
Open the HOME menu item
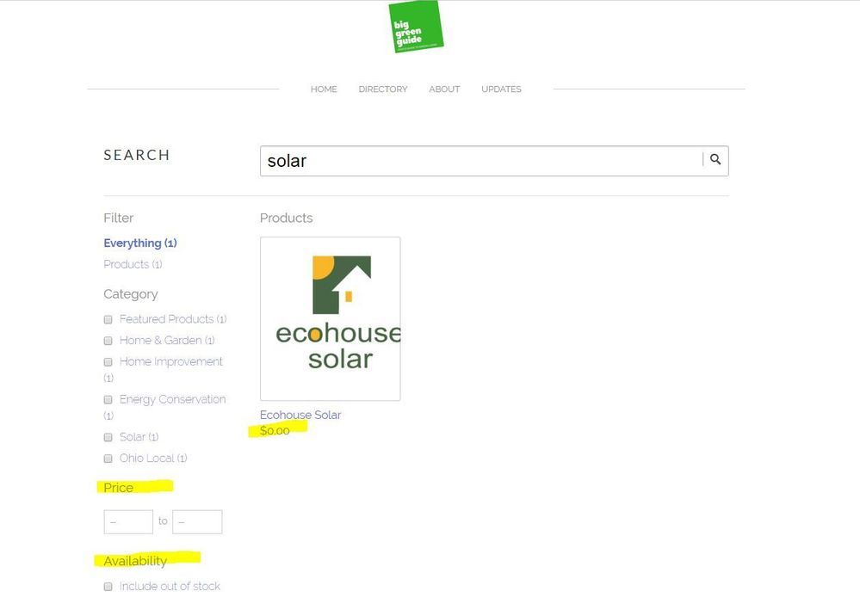pos(324,89)
